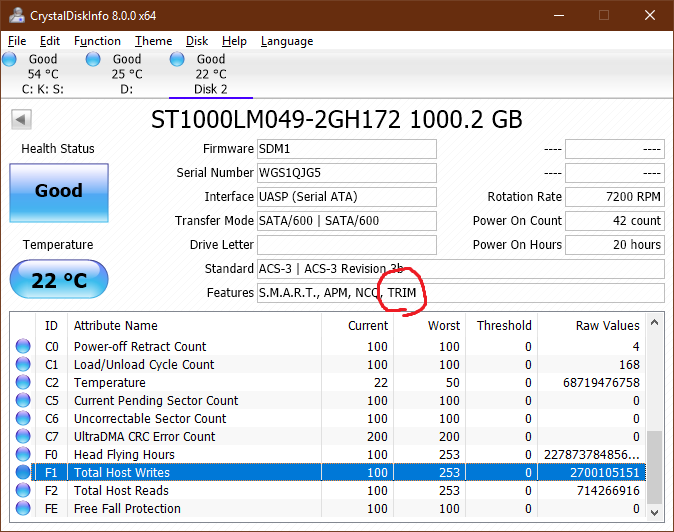This screenshot has height=532, width=674.
Task: Click the scroll up arrow of attribute list
Action: (x=654, y=322)
